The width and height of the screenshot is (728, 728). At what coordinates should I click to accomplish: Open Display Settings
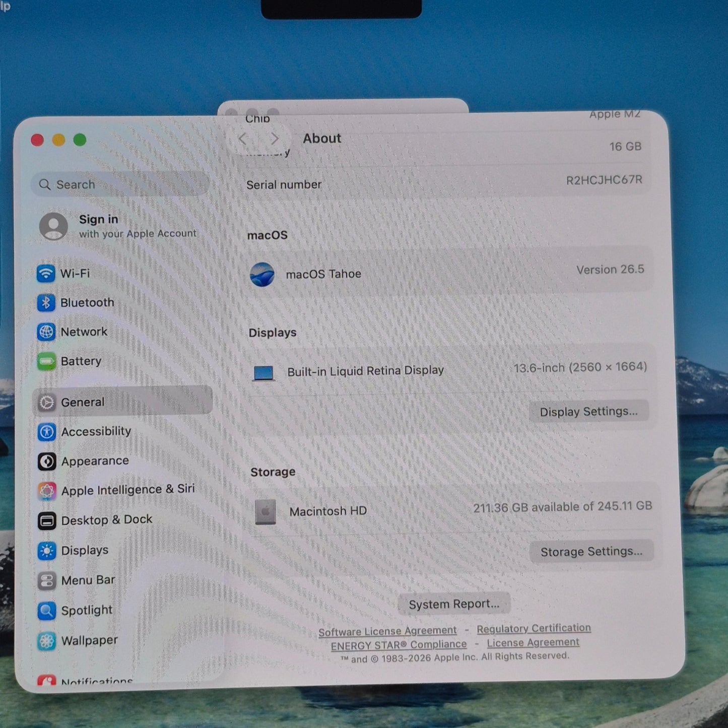tap(588, 412)
